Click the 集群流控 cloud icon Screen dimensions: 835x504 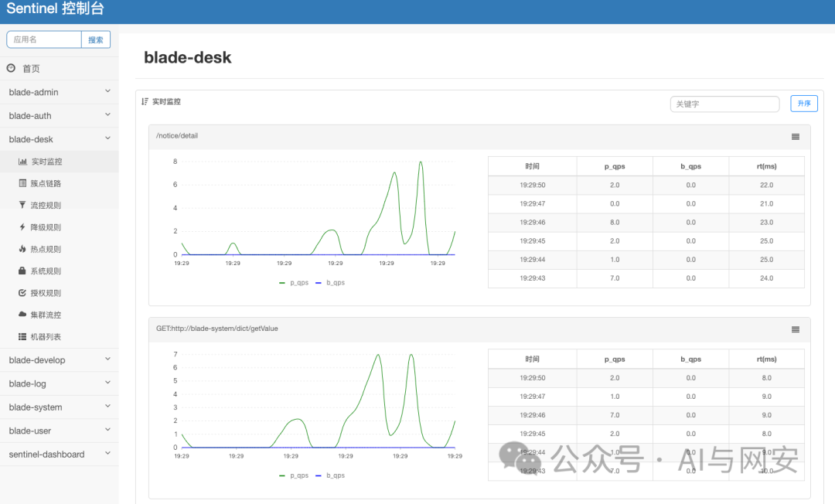[x=22, y=314]
